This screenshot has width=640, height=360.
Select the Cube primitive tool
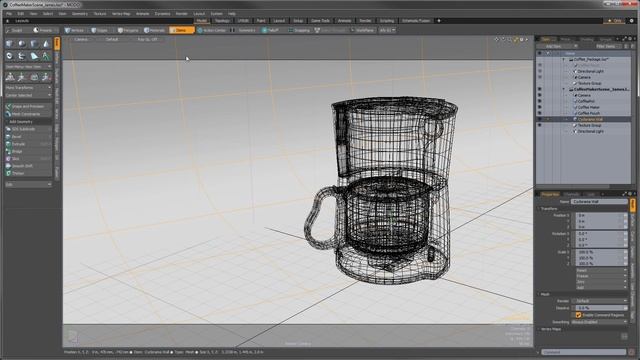(10, 44)
